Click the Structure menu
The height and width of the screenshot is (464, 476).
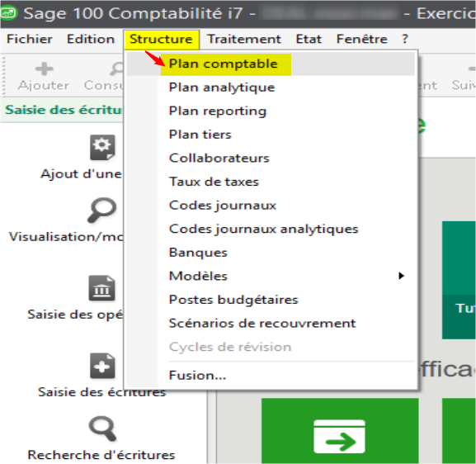click(161, 40)
